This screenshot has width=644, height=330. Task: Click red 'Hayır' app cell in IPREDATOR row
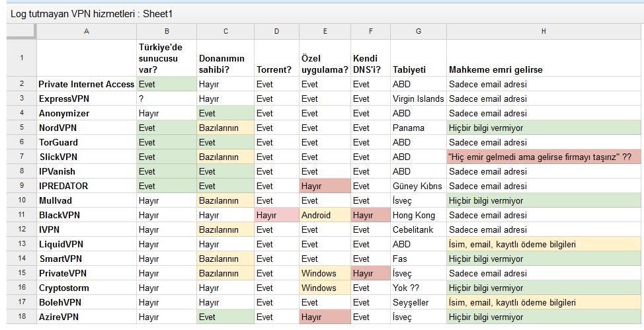click(x=325, y=186)
